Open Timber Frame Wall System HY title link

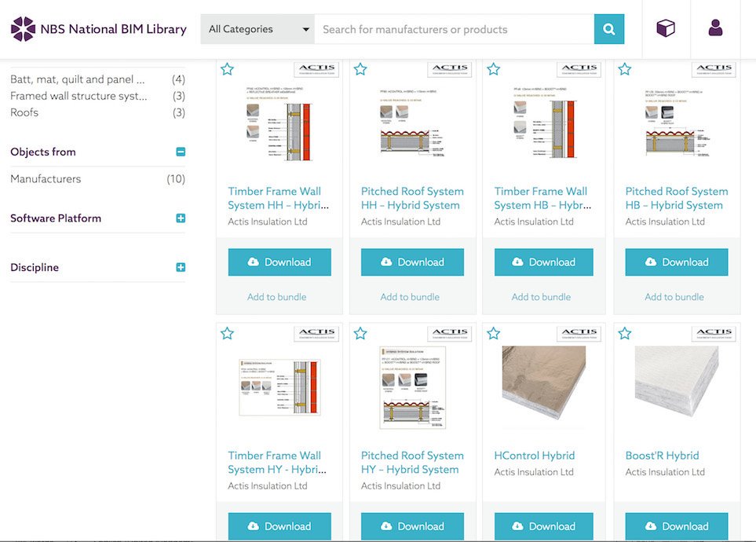tap(277, 463)
